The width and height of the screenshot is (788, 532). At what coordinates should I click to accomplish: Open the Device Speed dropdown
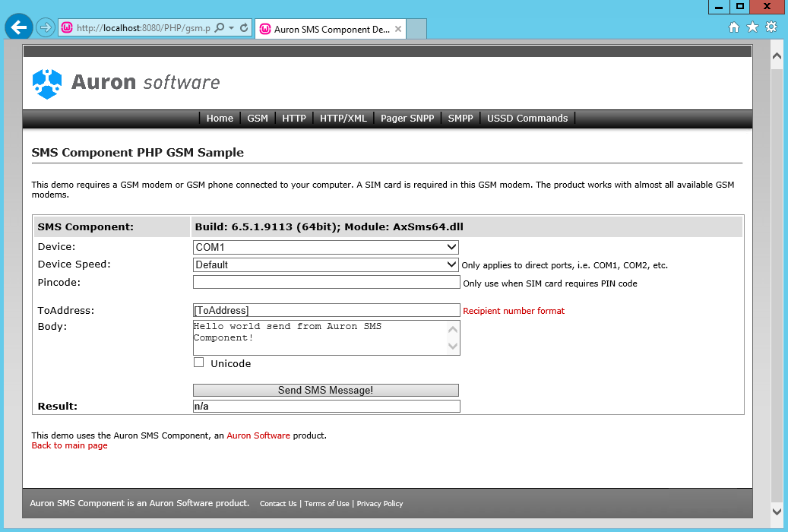pos(326,264)
